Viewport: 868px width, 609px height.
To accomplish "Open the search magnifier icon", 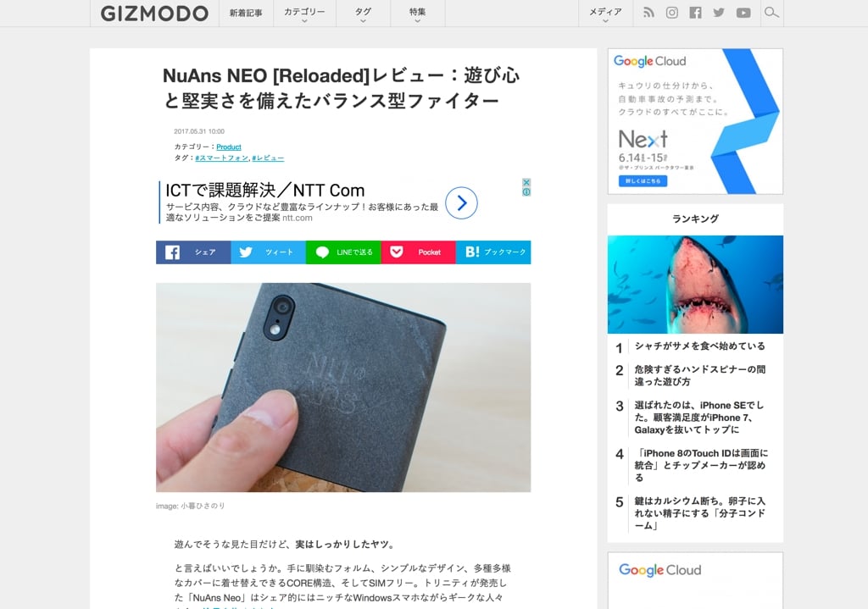I will [771, 12].
